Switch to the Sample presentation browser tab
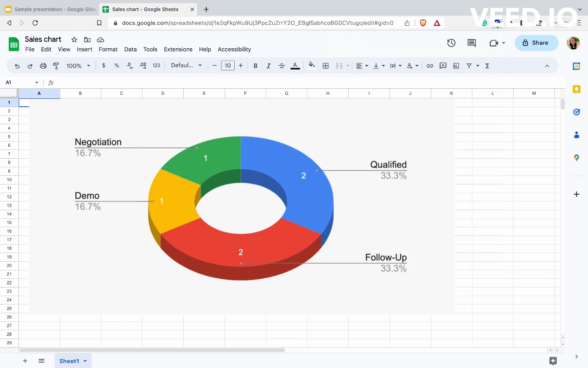 tap(51, 9)
